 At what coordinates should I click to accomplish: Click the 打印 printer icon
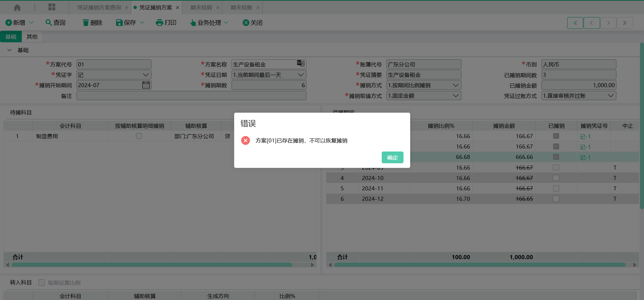159,22
